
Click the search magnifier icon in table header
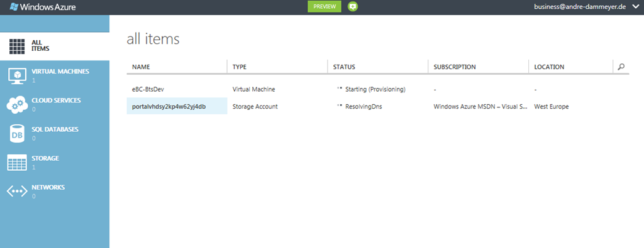coord(621,67)
